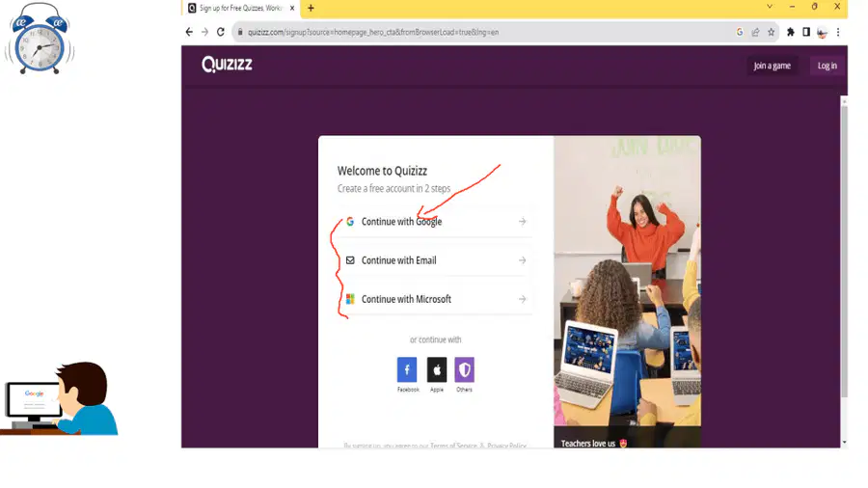The height and width of the screenshot is (488, 868).
Task: Click arrow on Continue with Email row
Action: (x=522, y=260)
